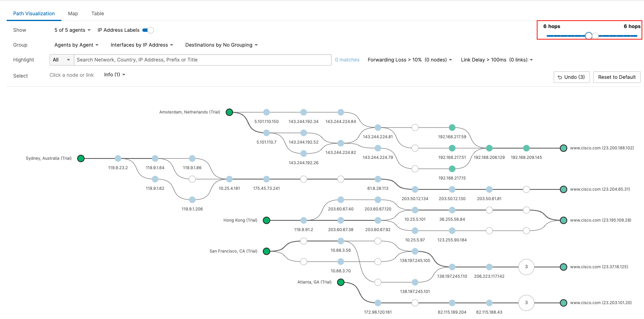Image resolution: width=644 pixels, height=319 pixels.
Task: Click the Atlanta, GA agent node
Action: click(x=341, y=282)
